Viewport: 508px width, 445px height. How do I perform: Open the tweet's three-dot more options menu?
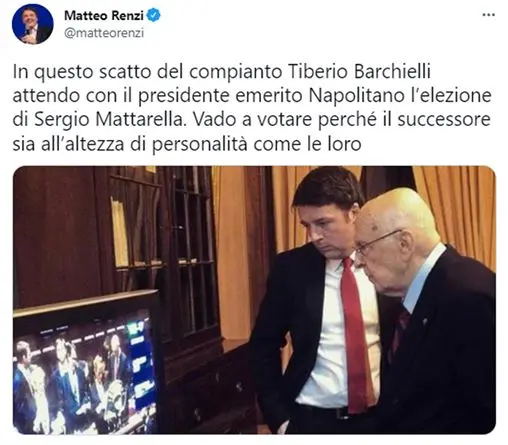[488, 15]
